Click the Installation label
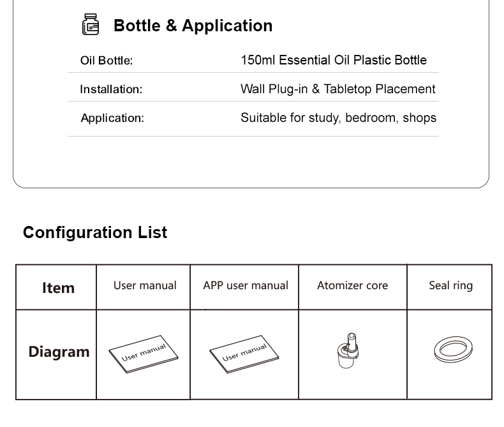This screenshot has width=504, height=427. [x=111, y=89]
